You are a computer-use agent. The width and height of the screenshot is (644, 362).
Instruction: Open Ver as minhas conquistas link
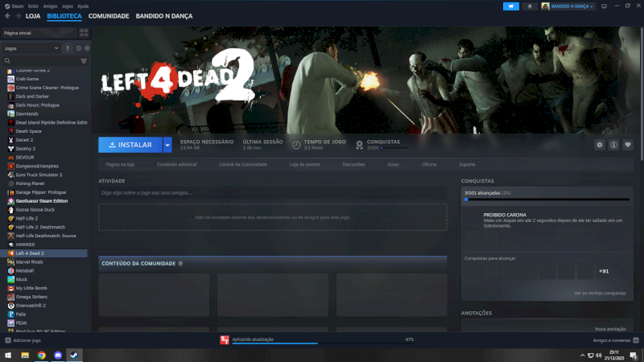599,293
